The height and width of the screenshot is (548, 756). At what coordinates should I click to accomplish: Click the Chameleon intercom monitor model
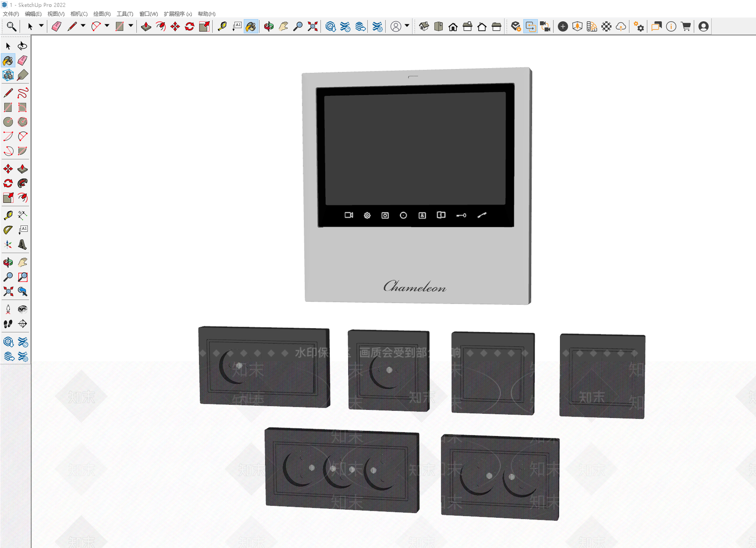click(x=417, y=186)
